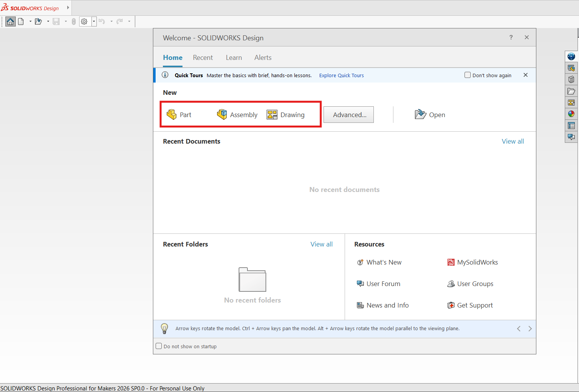The image size is (579, 392).
Task: Click the Advanced... button
Action: (348, 114)
